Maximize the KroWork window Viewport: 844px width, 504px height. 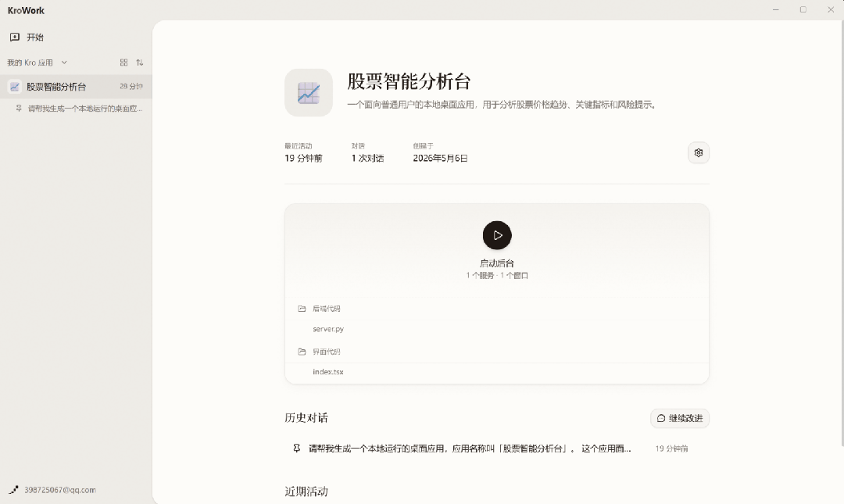(x=803, y=9)
